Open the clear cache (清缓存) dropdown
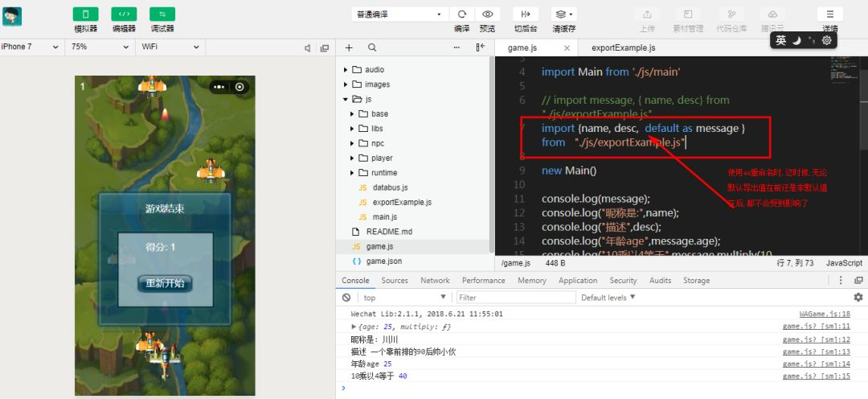The width and height of the screenshot is (868, 399). click(x=564, y=14)
